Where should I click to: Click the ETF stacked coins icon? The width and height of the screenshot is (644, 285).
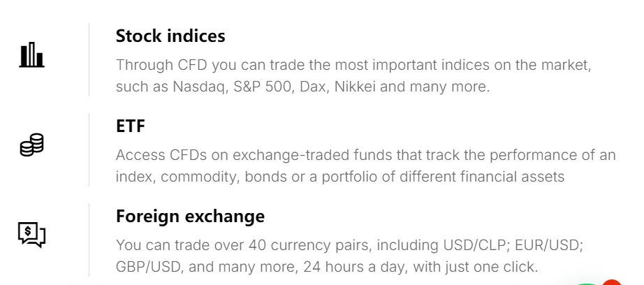[x=31, y=145]
